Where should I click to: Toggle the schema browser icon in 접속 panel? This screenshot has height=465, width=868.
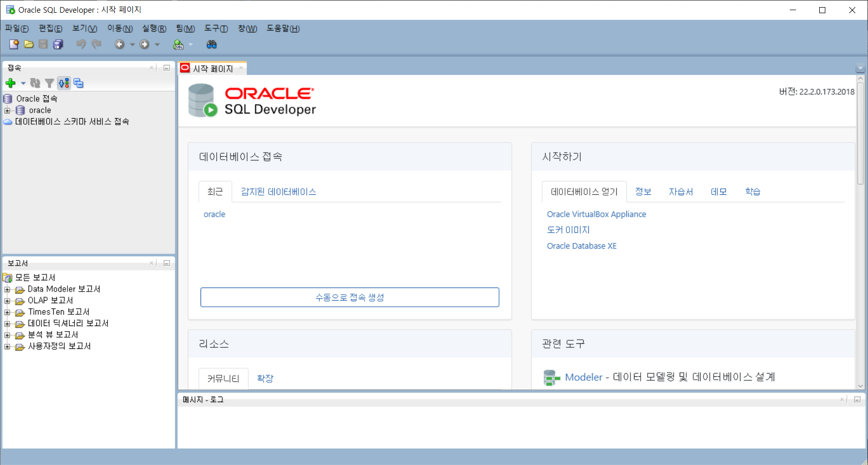tap(64, 83)
